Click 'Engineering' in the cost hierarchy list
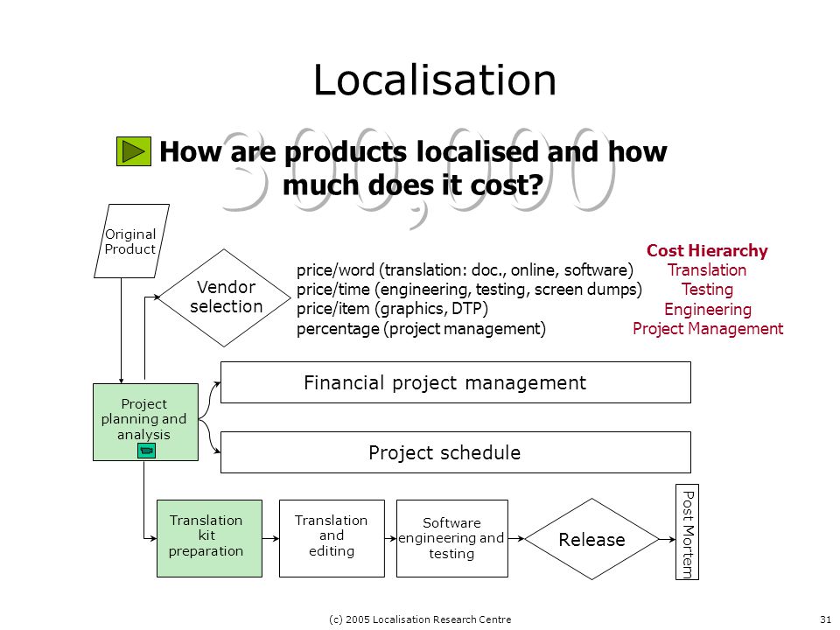The image size is (840, 630). coord(708,309)
